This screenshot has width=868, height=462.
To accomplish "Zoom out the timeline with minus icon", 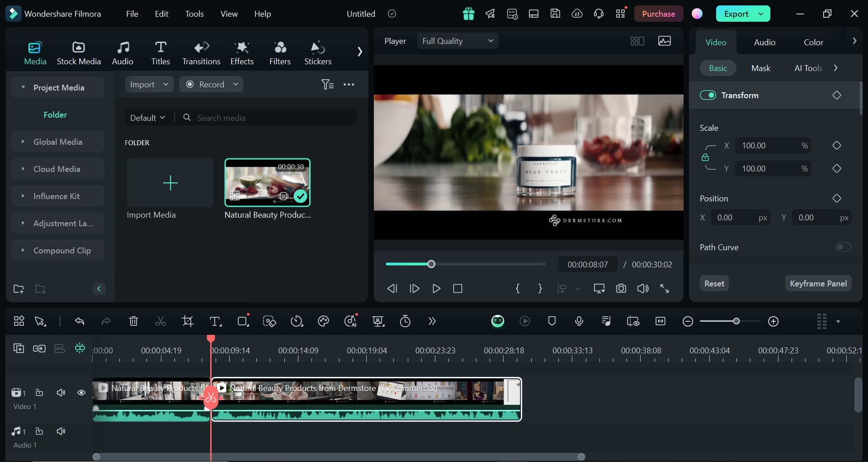I will tap(688, 321).
